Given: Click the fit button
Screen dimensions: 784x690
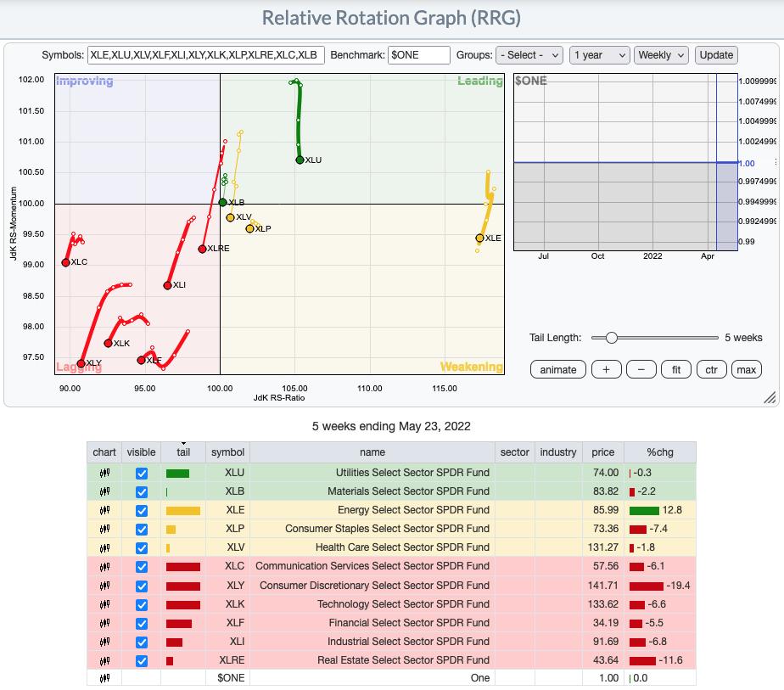Looking at the screenshot, I should click(676, 369).
